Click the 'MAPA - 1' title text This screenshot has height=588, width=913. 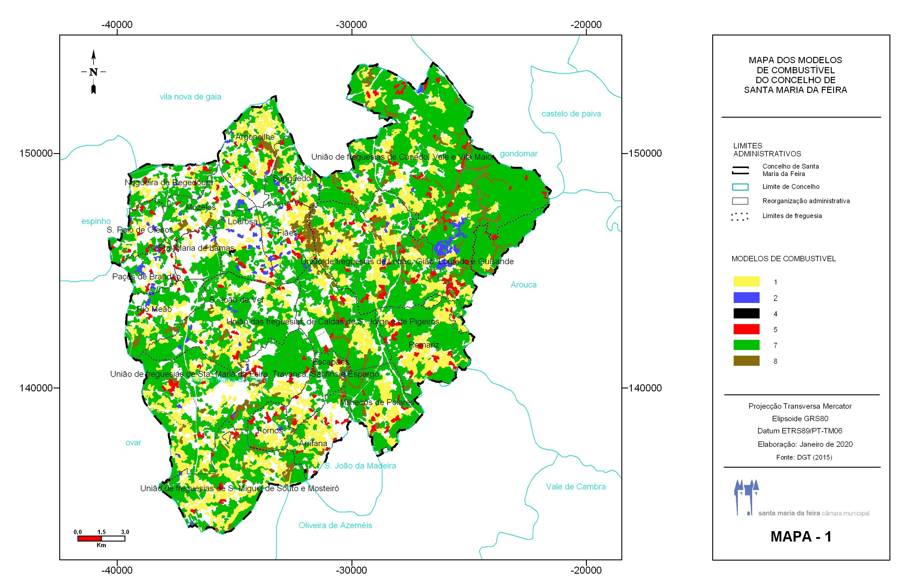(x=801, y=536)
